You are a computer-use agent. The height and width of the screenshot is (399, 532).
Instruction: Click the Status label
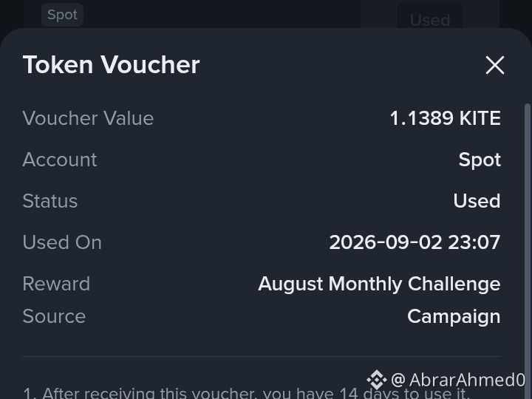pos(50,201)
